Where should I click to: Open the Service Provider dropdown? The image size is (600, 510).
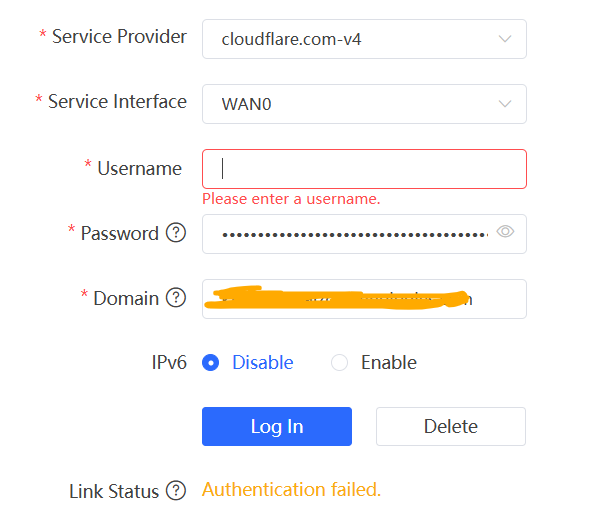point(364,39)
